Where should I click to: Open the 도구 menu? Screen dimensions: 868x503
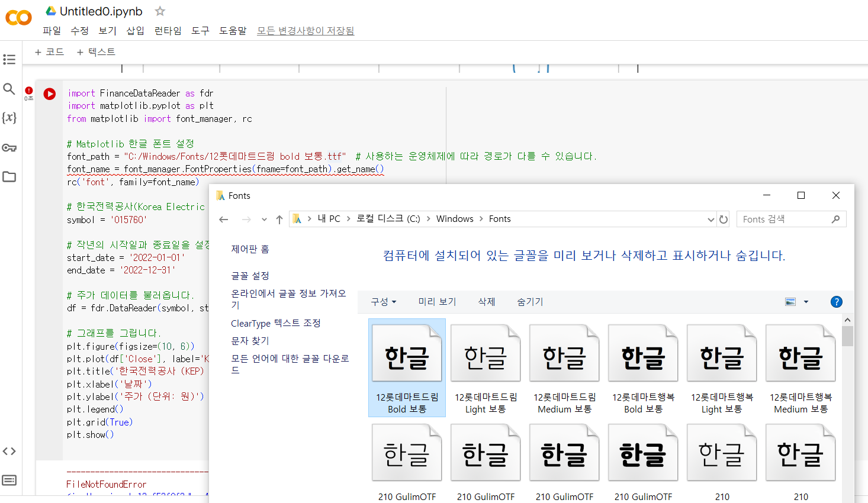click(200, 31)
